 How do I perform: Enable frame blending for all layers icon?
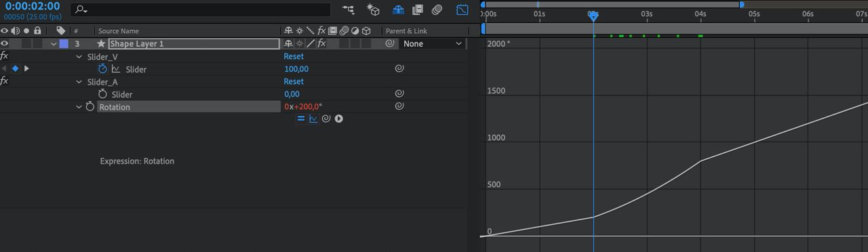point(418,9)
